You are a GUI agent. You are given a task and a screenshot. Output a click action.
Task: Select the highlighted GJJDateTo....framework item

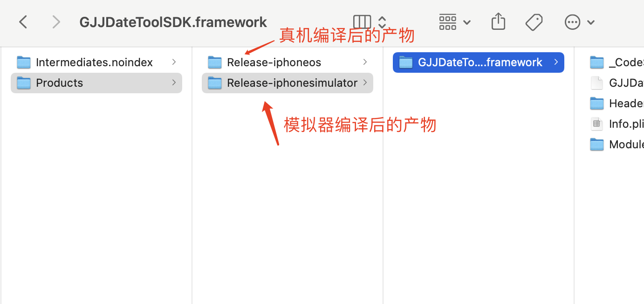479,62
